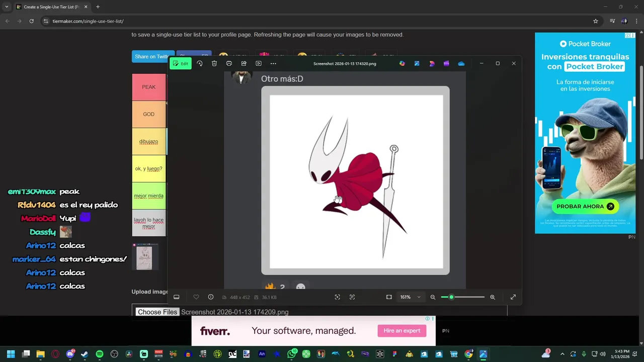This screenshot has width=644, height=362.
Task: Click the 'layoh lo hace mejor' tier label
Action: (x=148, y=223)
